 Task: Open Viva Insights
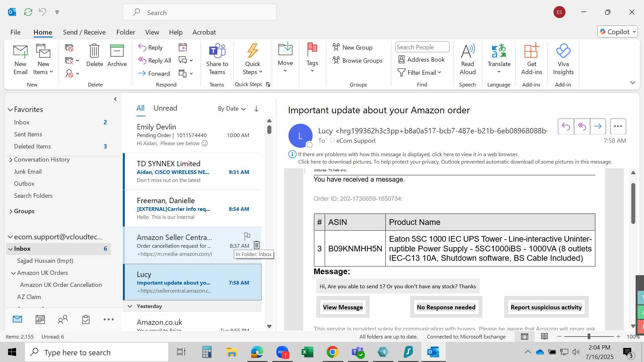pos(563,60)
